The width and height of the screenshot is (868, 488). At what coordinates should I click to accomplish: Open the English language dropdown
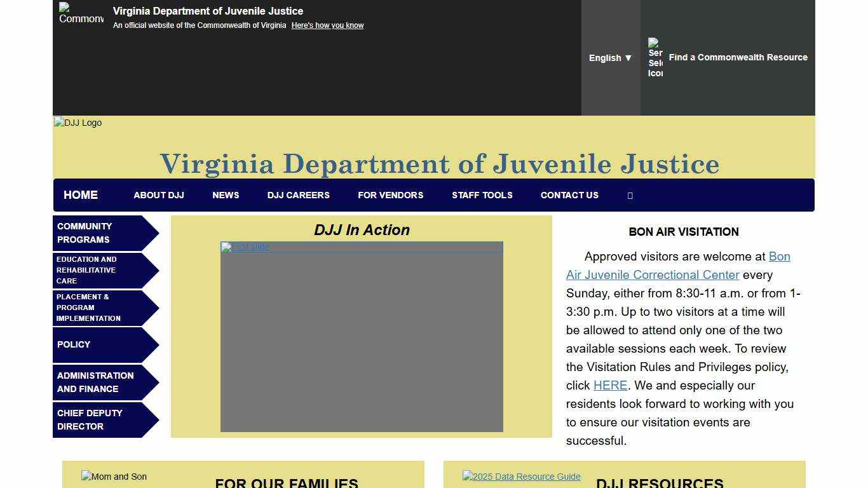click(x=609, y=58)
